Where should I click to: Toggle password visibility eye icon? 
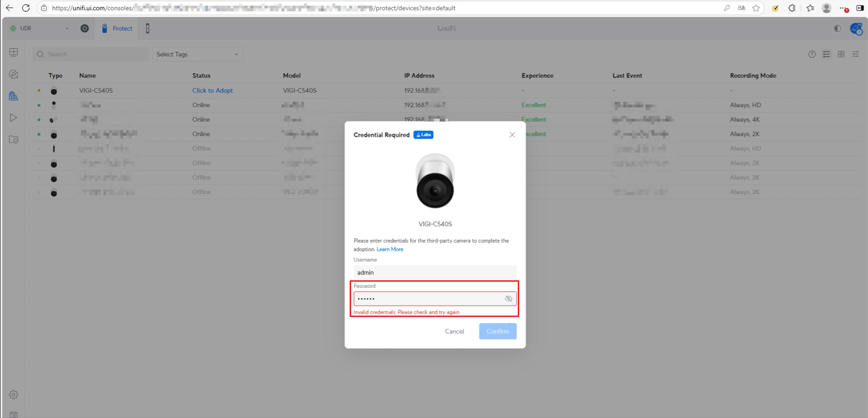pos(508,299)
